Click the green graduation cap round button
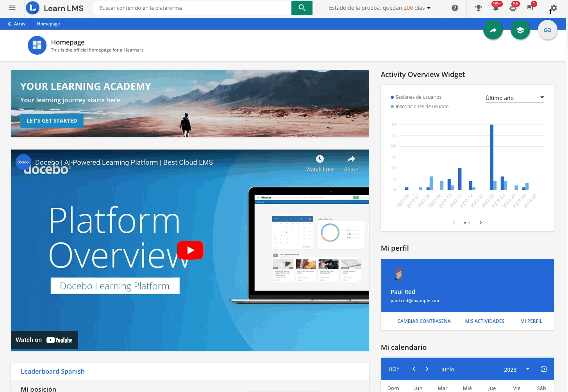 (520, 30)
